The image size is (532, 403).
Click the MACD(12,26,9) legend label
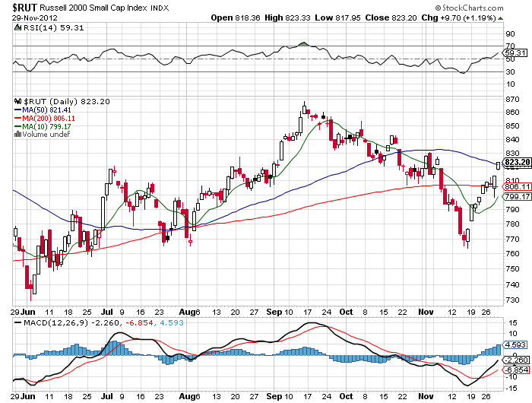(55, 322)
